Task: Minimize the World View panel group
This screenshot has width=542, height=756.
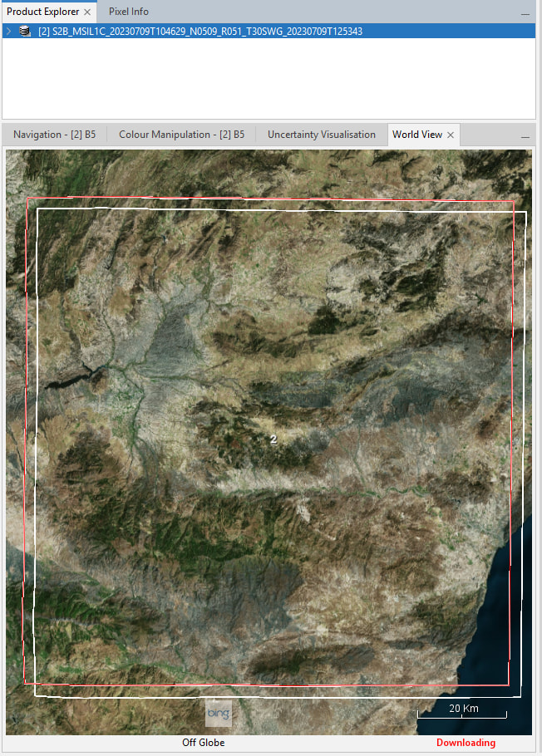Action: click(x=525, y=136)
